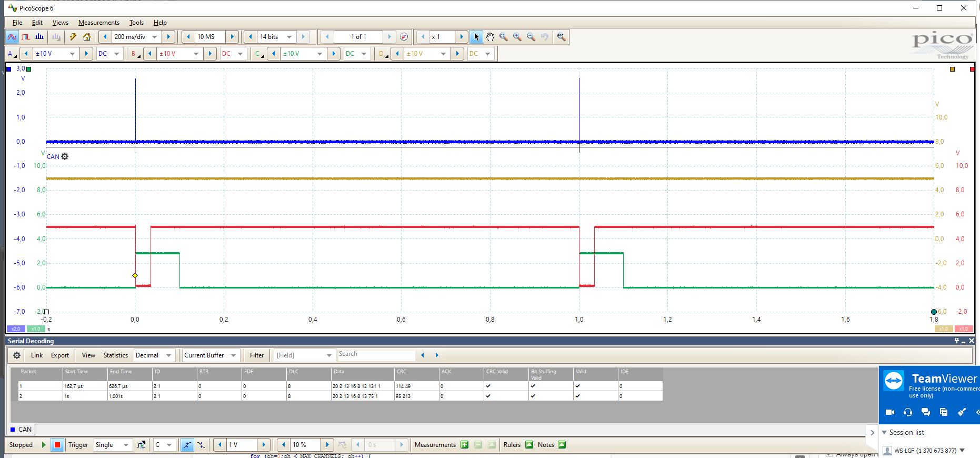Open Serial Decoding settings gear
The width and height of the screenshot is (980, 458).
tap(17, 355)
